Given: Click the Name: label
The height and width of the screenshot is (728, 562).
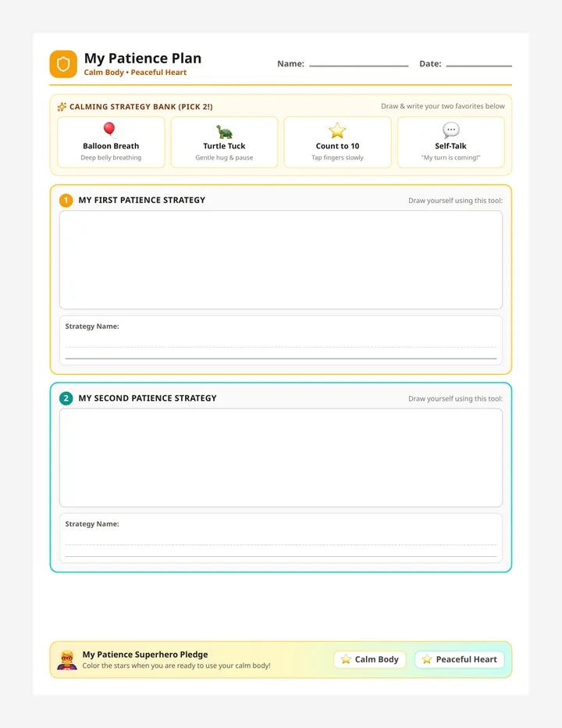Looking at the screenshot, I should click(x=290, y=64).
